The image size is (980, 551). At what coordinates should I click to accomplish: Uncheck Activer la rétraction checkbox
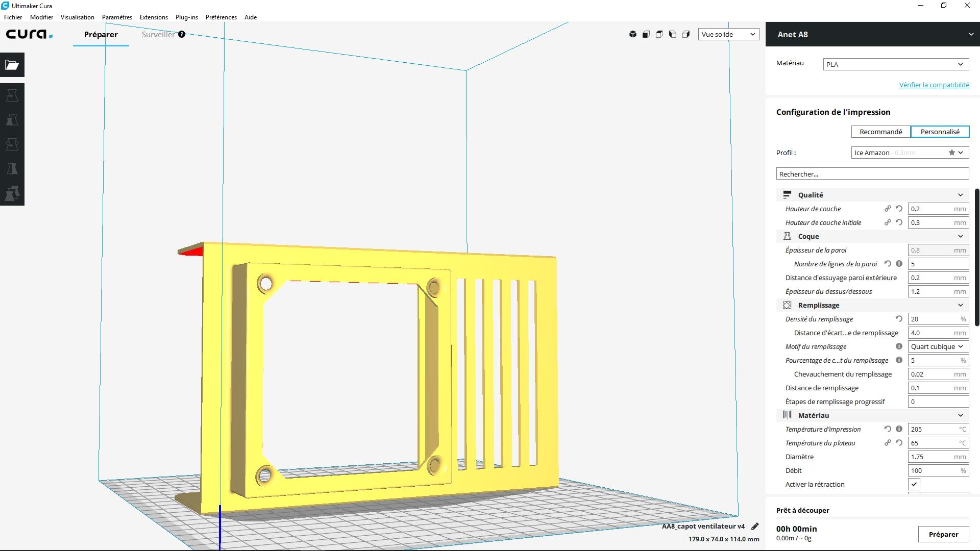click(914, 484)
